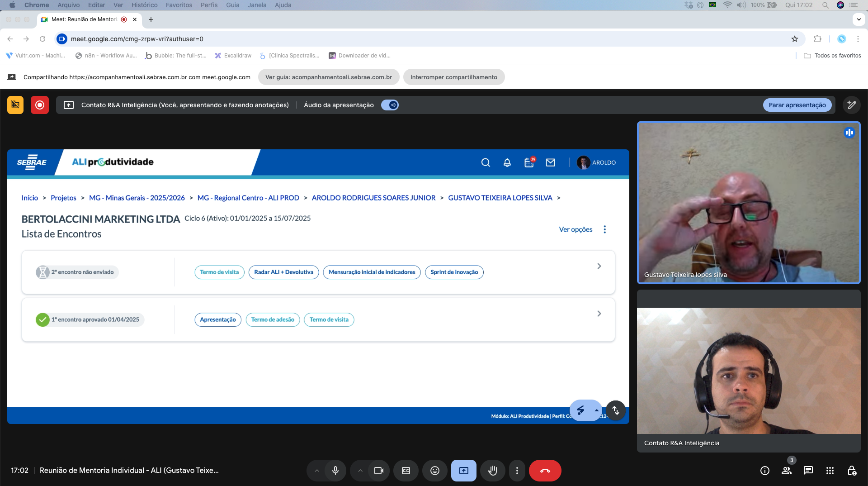Open Chrome extensions puzzle icon

(x=817, y=39)
